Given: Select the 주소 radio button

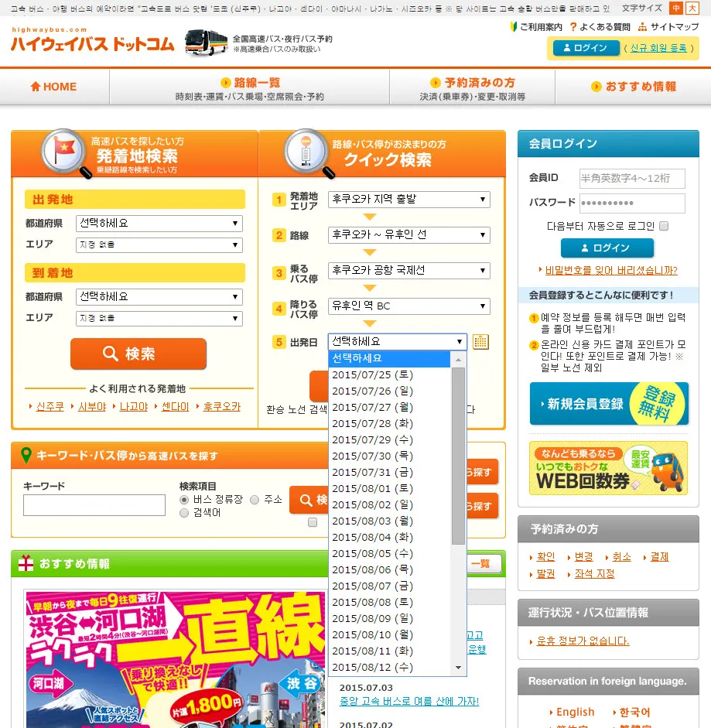Looking at the screenshot, I should (x=255, y=500).
